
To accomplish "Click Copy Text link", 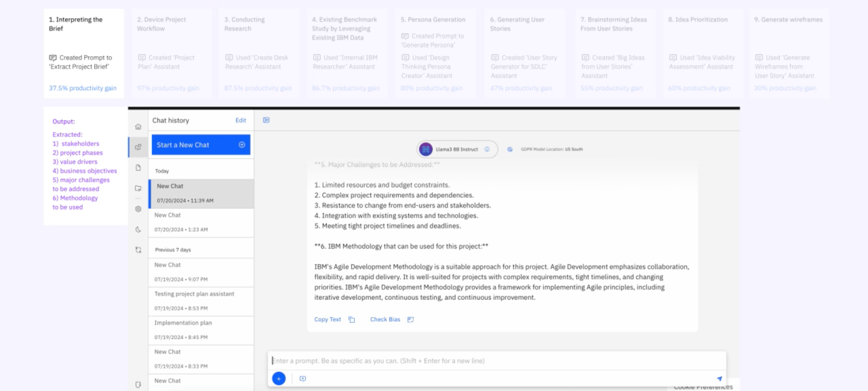I will click(x=328, y=319).
